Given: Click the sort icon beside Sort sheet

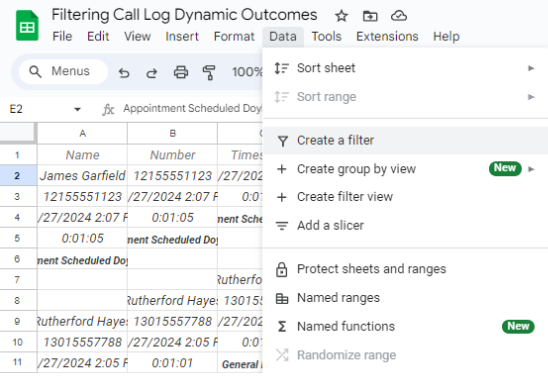Looking at the screenshot, I should coord(281,68).
